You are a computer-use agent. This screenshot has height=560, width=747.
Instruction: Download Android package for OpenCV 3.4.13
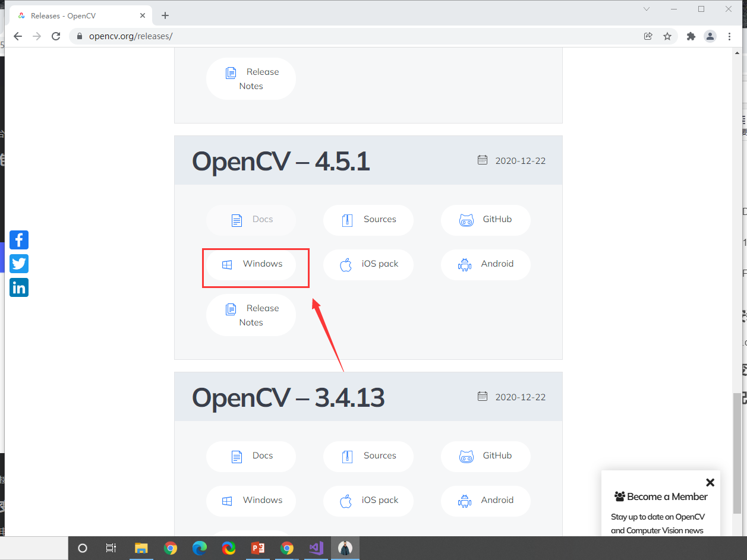[486, 501]
